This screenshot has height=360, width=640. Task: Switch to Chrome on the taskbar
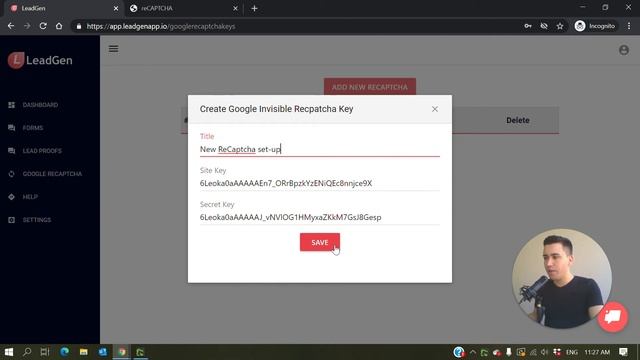(122, 352)
